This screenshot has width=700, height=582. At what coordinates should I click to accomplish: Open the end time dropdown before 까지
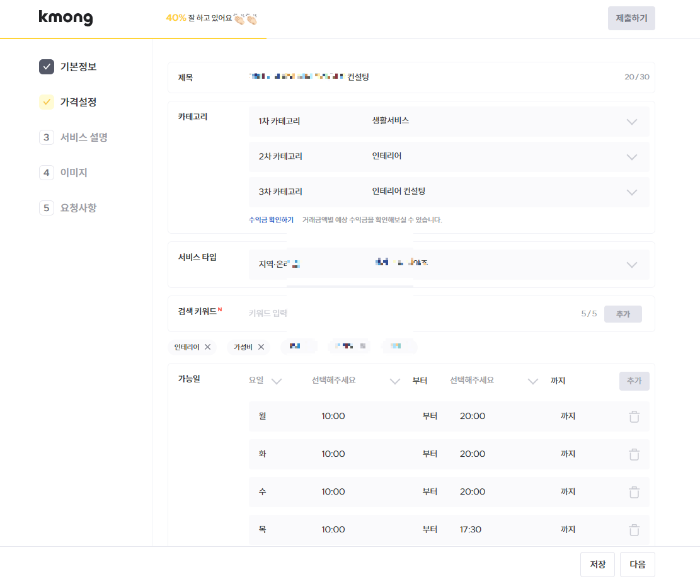(493, 381)
